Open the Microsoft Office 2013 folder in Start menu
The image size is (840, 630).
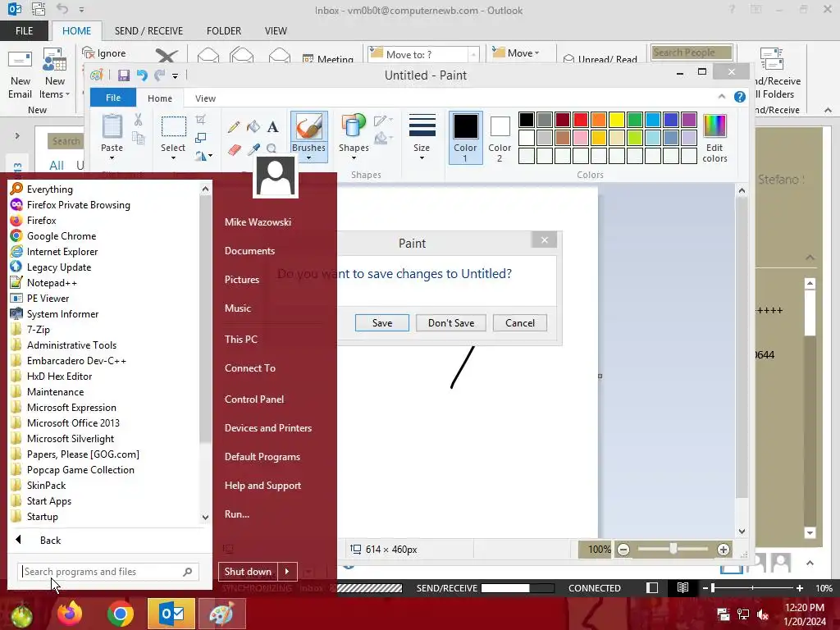(x=73, y=423)
